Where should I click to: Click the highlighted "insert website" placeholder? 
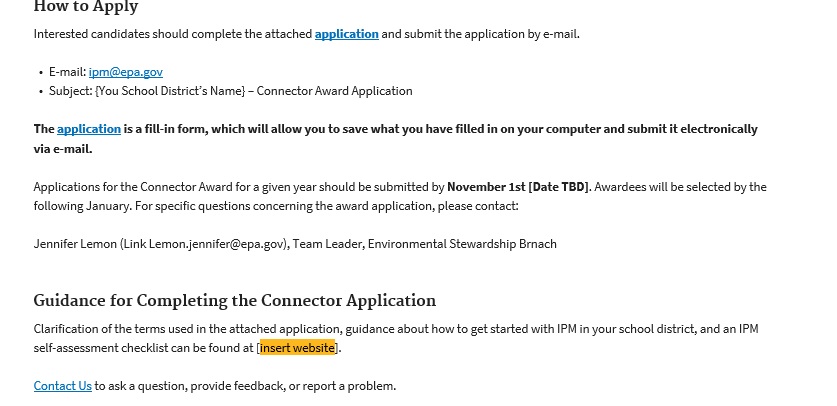297,348
